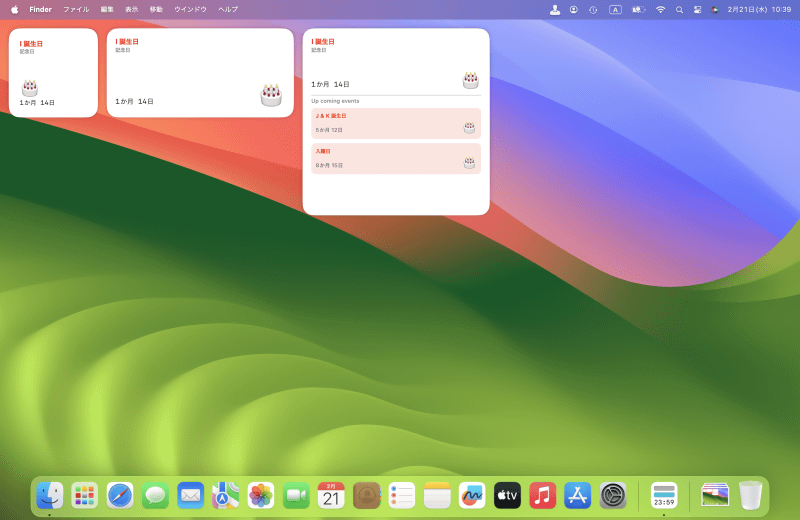The image size is (800, 520).
Task: Click the stamp-shaped menu bar icon
Action: click(555, 10)
